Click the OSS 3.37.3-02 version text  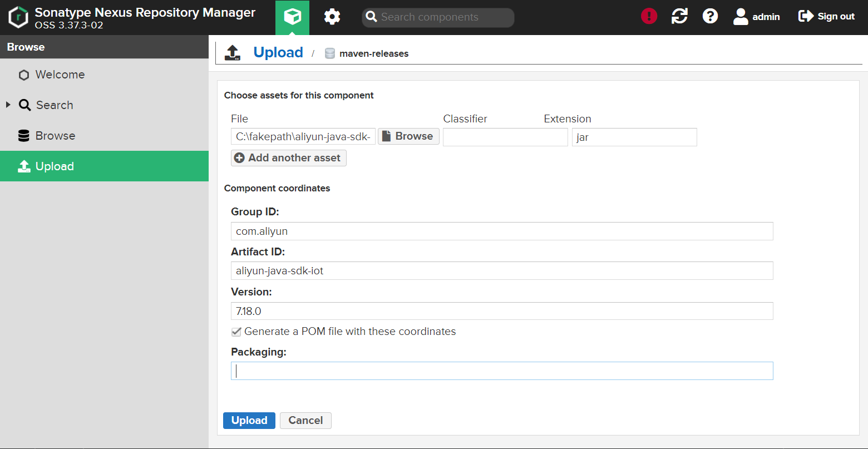pos(69,26)
